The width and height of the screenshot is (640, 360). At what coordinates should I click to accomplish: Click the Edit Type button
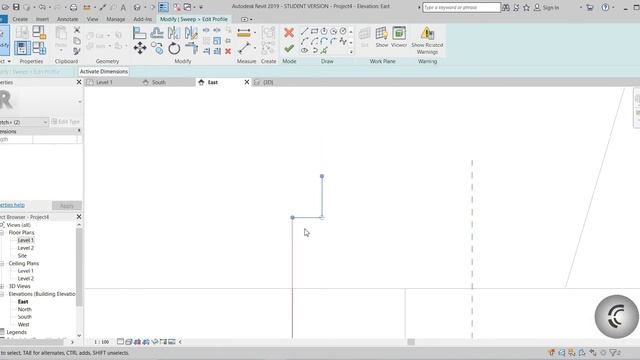point(66,122)
